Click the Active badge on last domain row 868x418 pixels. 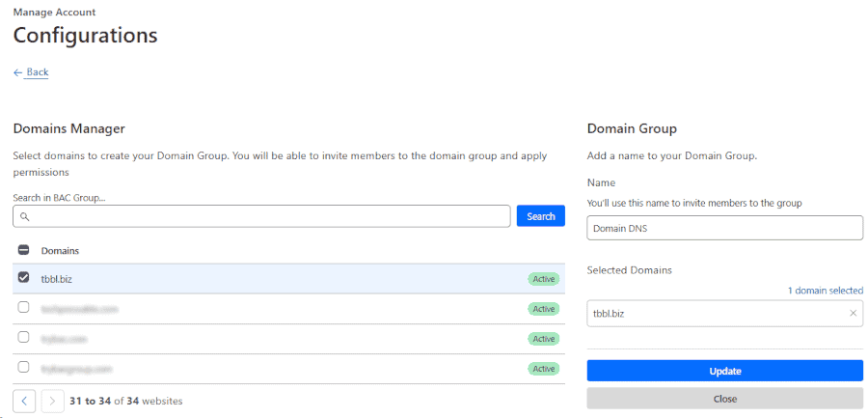544,369
